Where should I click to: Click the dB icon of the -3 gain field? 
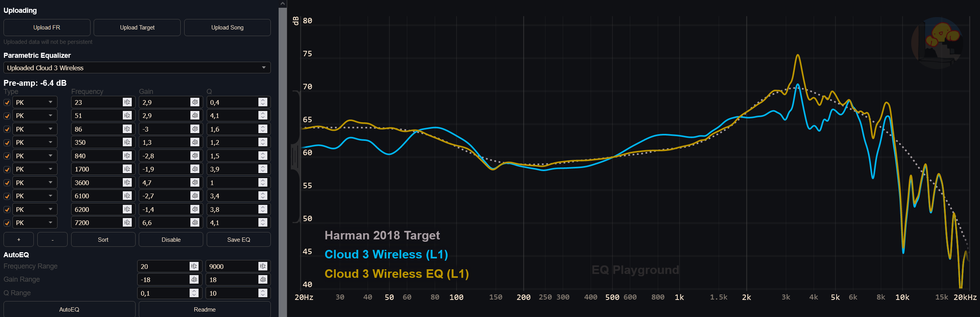(x=195, y=129)
